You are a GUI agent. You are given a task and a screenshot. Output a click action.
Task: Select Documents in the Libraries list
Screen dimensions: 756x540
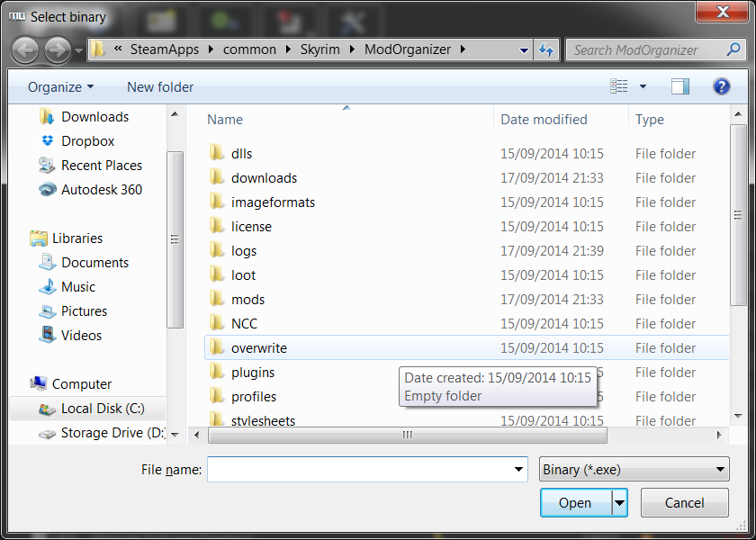click(95, 262)
